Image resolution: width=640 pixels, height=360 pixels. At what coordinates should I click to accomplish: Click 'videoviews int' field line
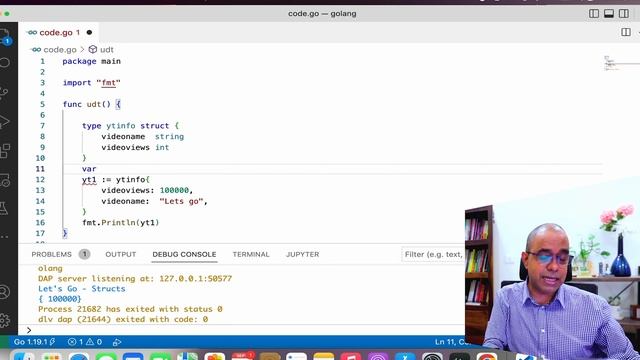tap(135, 147)
